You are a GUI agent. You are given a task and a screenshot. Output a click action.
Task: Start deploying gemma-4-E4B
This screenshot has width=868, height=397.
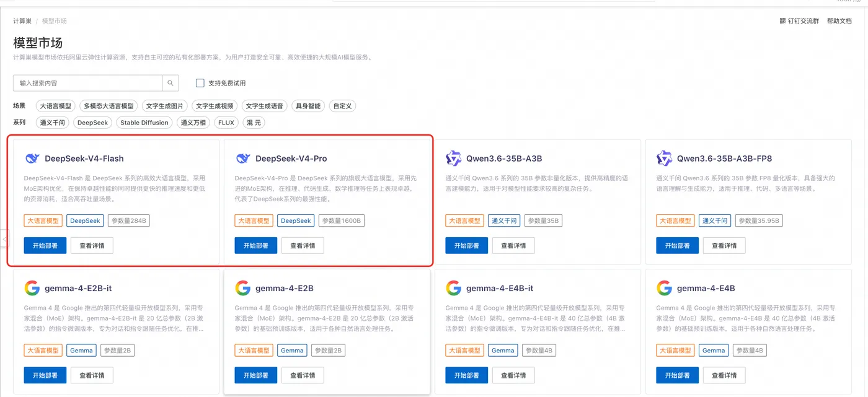677,375
